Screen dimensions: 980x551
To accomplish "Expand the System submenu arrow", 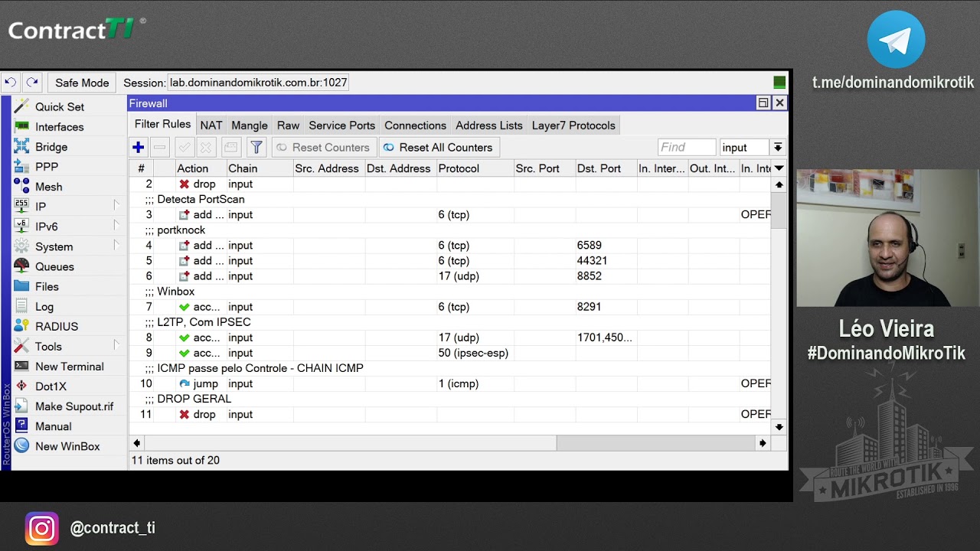I will tap(116, 245).
